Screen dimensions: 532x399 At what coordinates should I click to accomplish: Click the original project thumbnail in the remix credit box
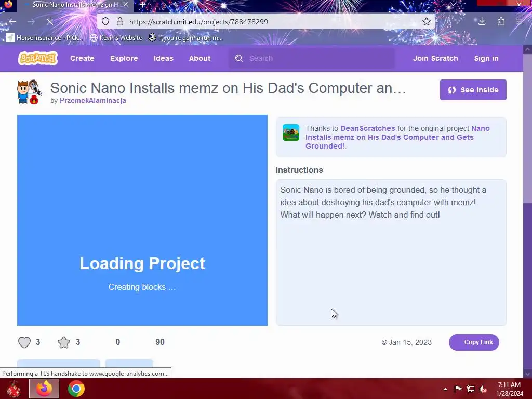[x=291, y=132]
